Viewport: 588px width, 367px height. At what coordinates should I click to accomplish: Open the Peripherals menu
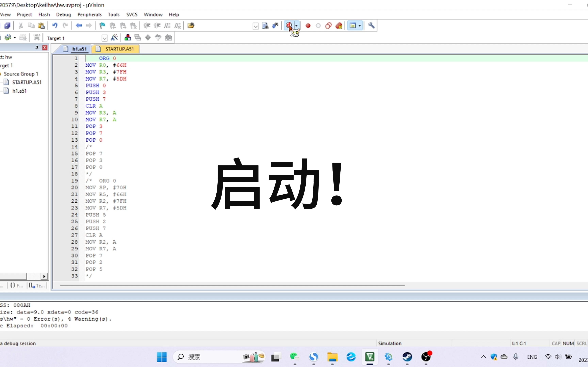coord(90,14)
